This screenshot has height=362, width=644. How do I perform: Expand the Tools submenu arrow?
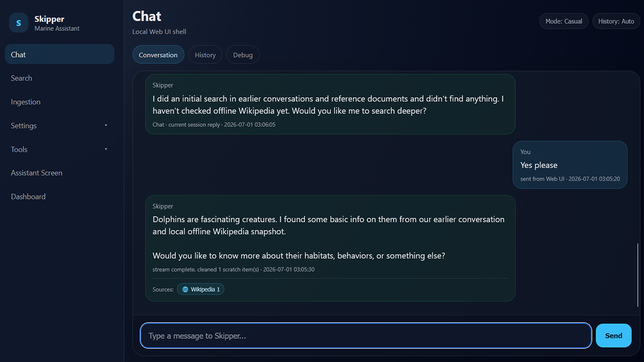coord(106,149)
